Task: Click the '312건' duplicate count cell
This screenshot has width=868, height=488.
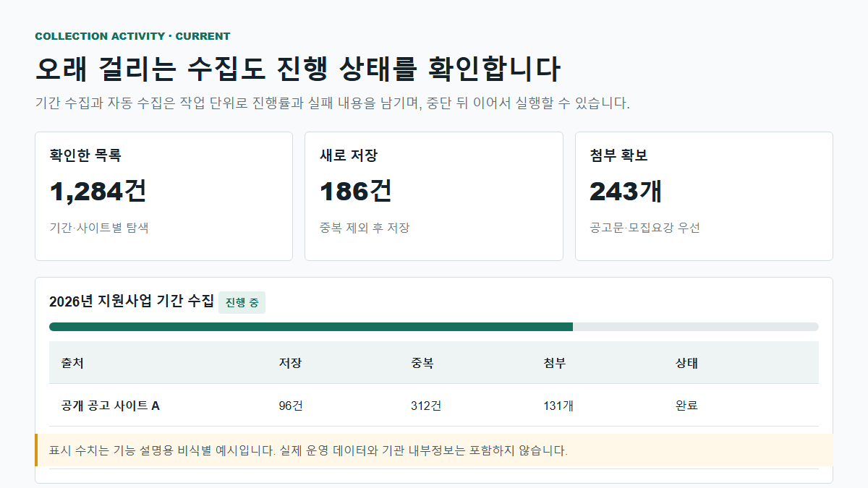Action: coord(426,406)
